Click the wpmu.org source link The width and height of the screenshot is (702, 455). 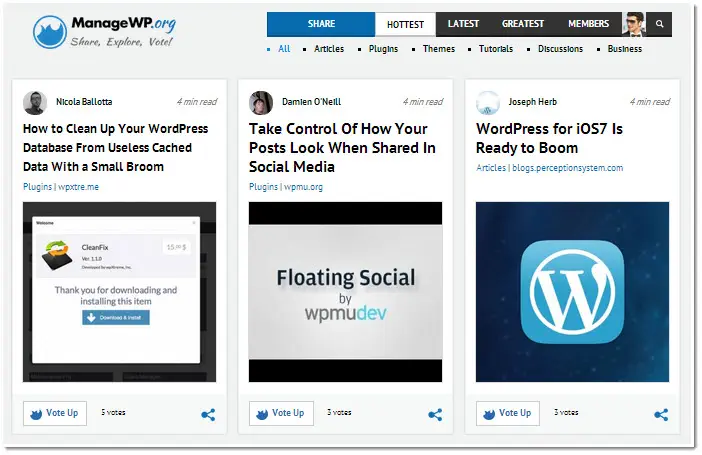303,187
